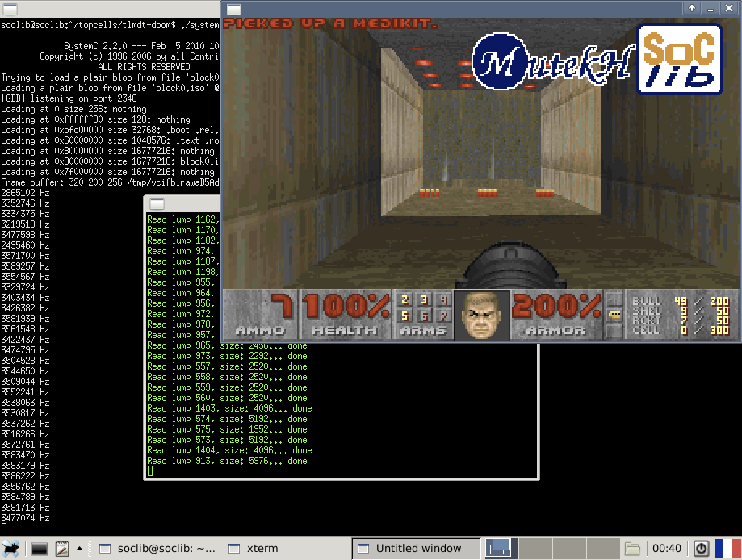Click 'Copyright (c) 1996-2006' line in terminal

pos(129,56)
